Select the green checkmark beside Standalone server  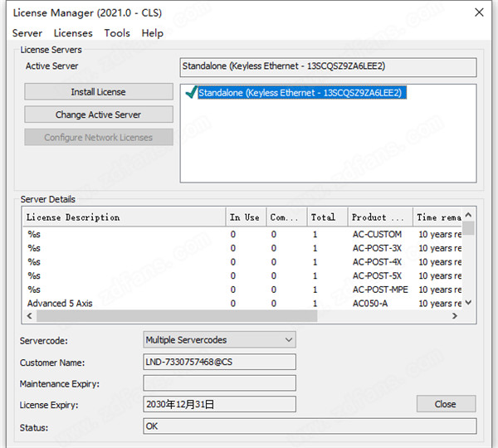tap(191, 92)
